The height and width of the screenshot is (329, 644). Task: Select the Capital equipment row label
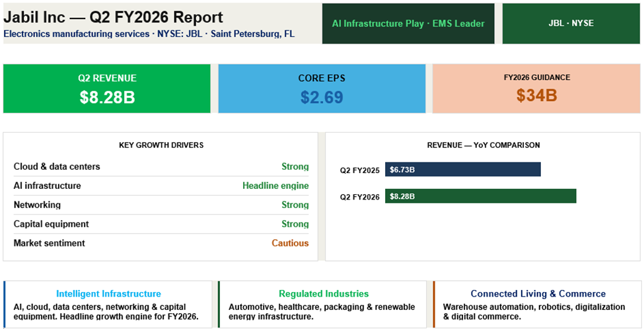[51, 225]
